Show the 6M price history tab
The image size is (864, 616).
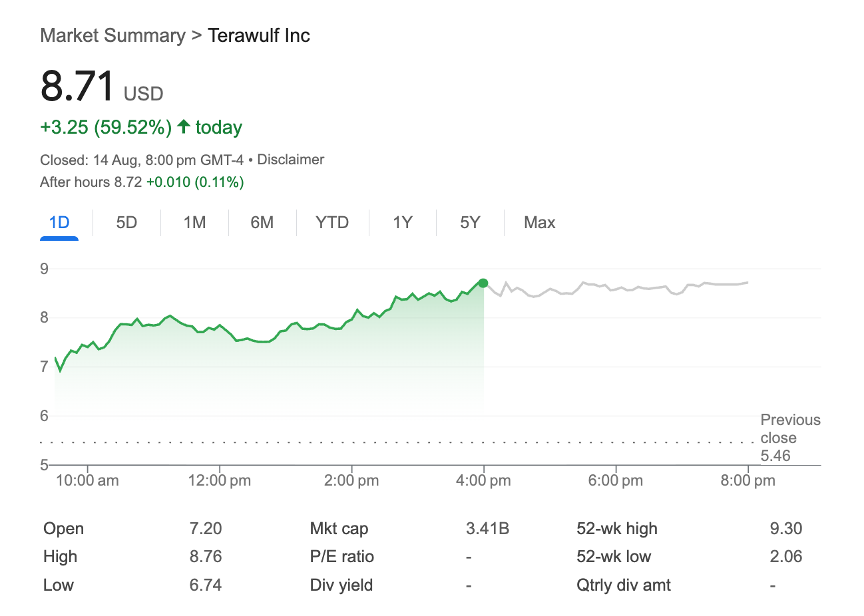point(262,222)
